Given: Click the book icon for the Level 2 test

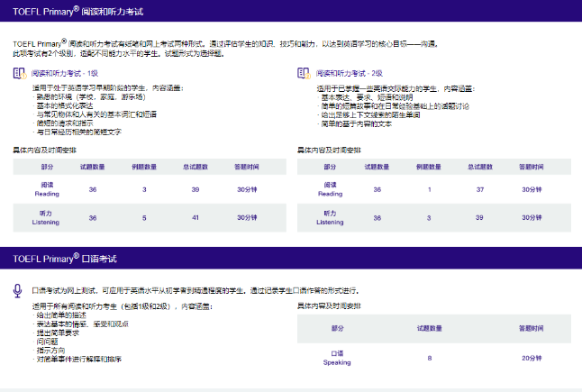Looking at the screenshot, I should click(x=304, y=73).
